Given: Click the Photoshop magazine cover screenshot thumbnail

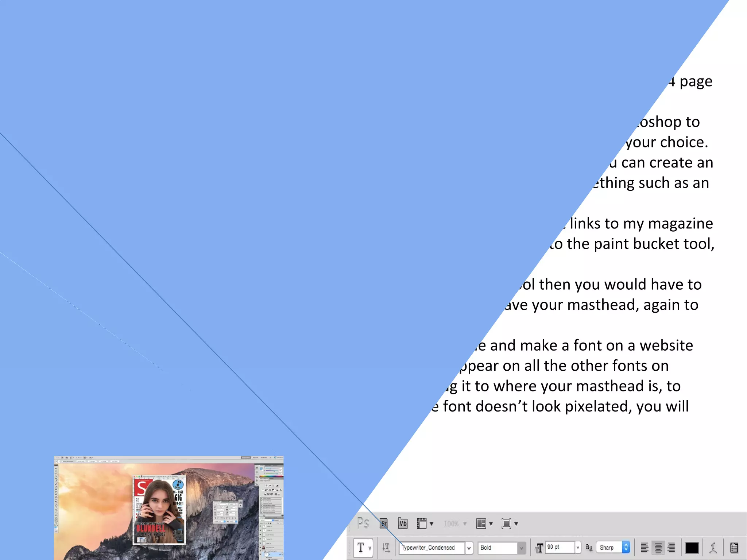Looking at the screenshot, I should click(x=169, y=507).
